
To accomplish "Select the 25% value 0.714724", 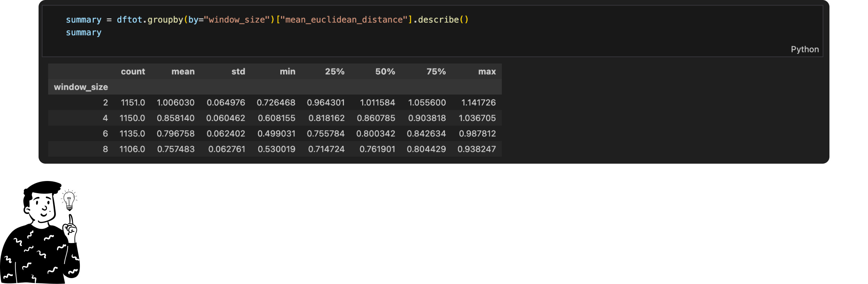I will tap(326, 149).
